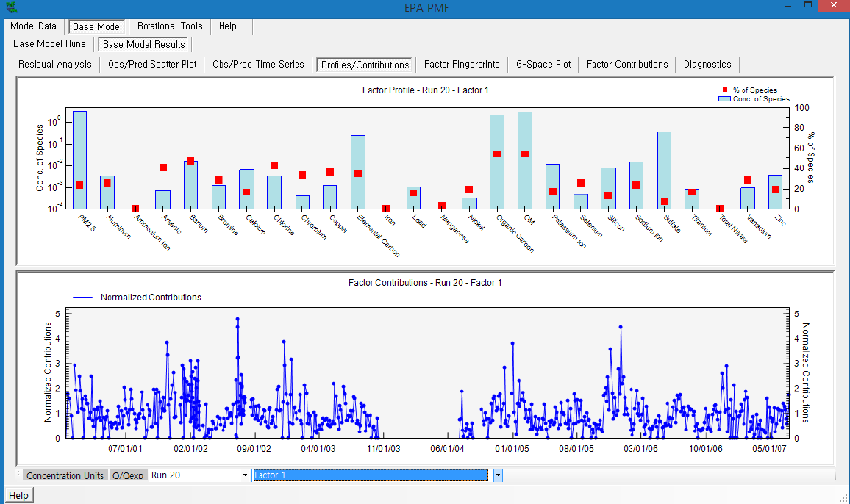Go to Residual Analysis tab

pyautogui.click(x=54, y=64)
